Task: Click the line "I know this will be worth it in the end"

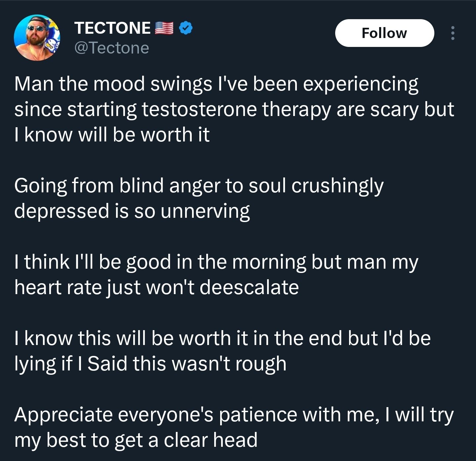Action: [222, 338]
